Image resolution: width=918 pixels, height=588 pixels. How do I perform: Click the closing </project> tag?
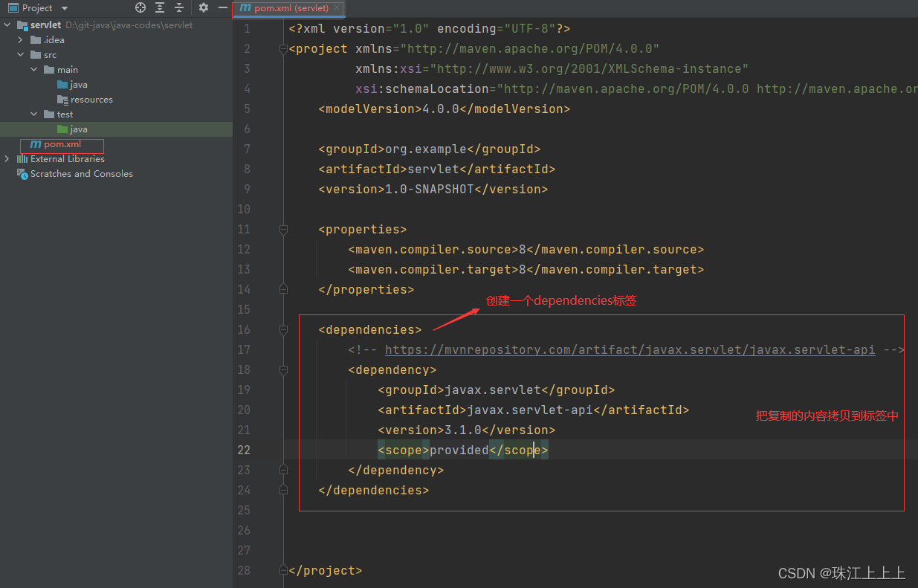(326, 570)
